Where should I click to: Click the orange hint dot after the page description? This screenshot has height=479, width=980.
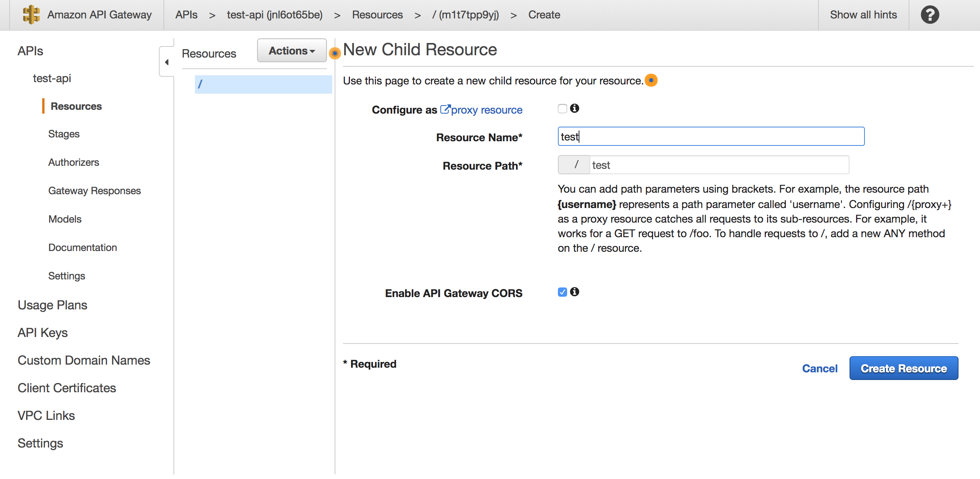[651, 81]
